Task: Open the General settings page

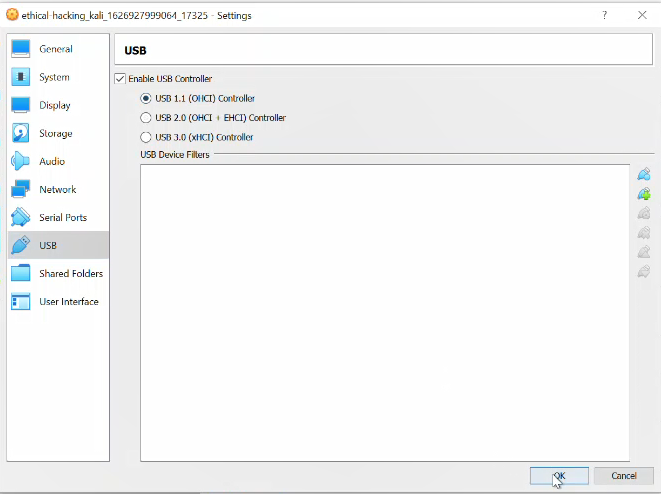Action: pos(58,49)
